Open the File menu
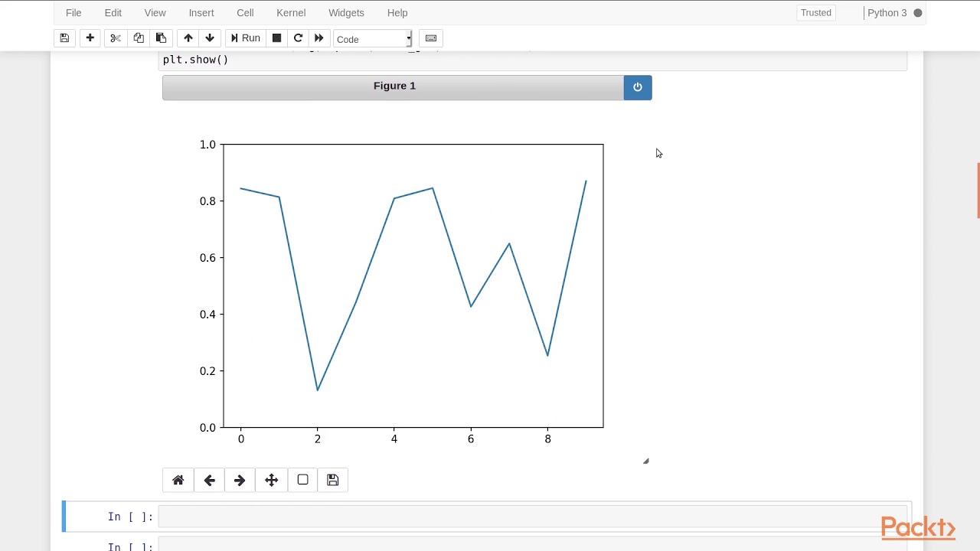This screenshot has width=980, height=551. click(73, 12)
